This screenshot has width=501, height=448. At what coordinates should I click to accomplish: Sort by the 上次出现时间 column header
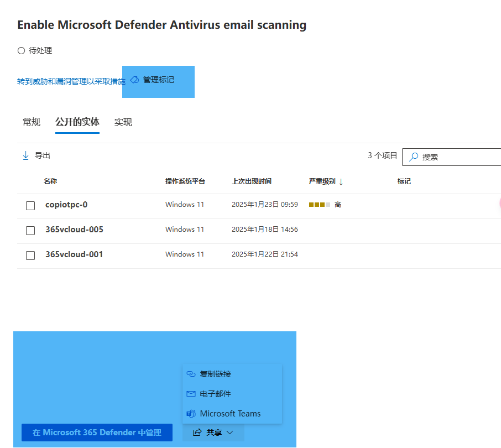point(252,181)
